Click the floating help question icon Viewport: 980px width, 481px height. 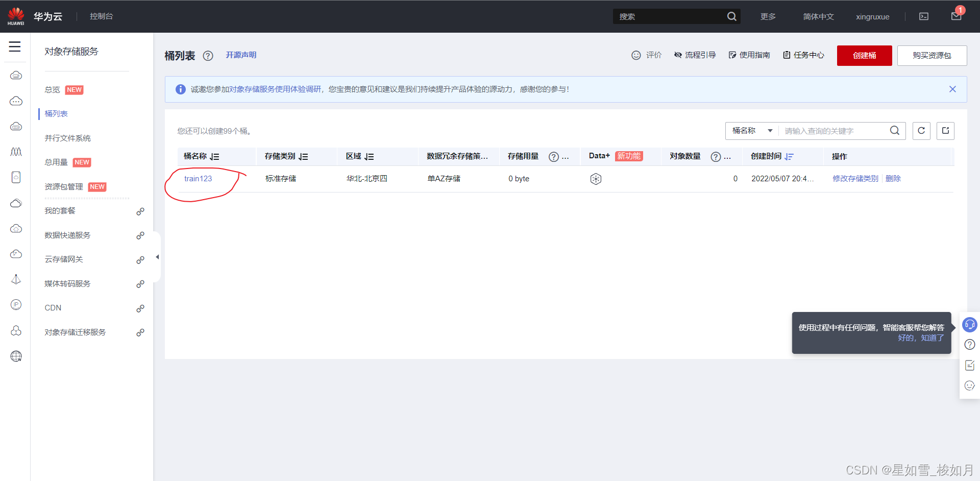click(x=970, y=345)
